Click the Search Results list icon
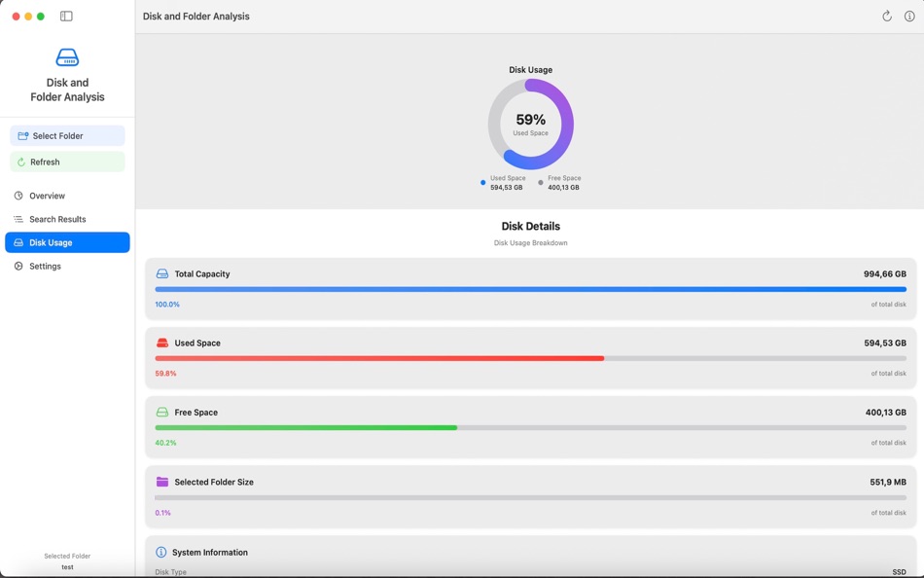924x578 pixels. (18, 219)
